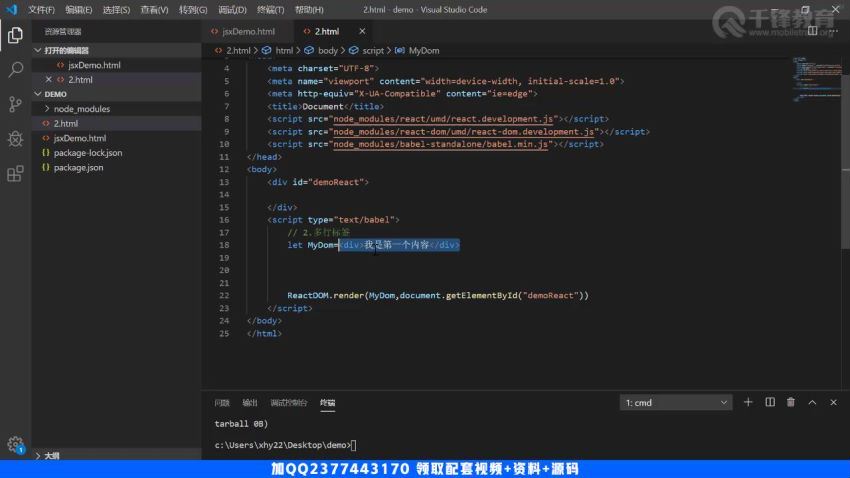Split the editor to the right
The height and width of the screenshot is (478, 850).
pos(812,31)
